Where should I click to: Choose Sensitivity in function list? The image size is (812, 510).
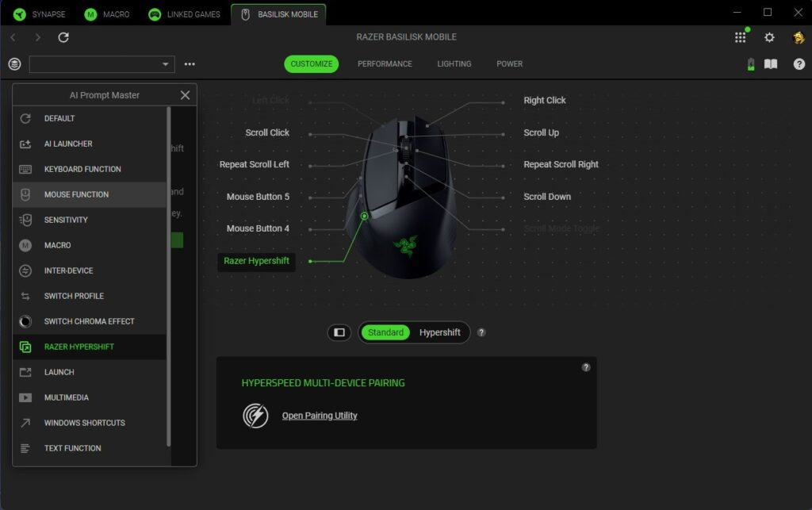[90, 220]
